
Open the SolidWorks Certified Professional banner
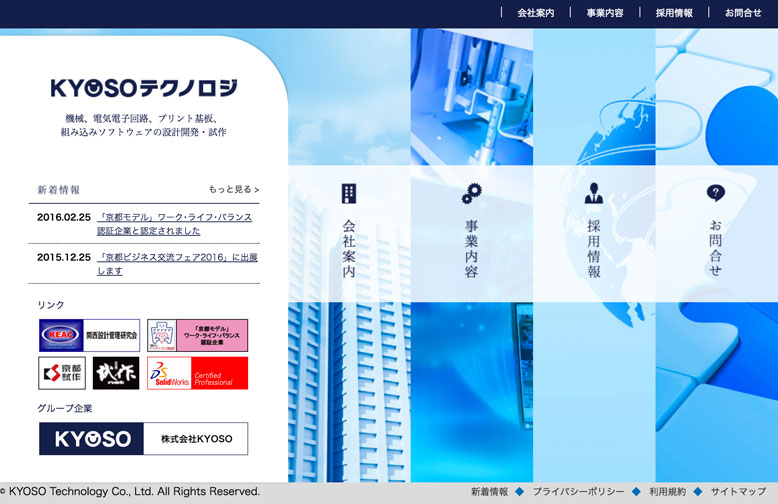(197, 373)
